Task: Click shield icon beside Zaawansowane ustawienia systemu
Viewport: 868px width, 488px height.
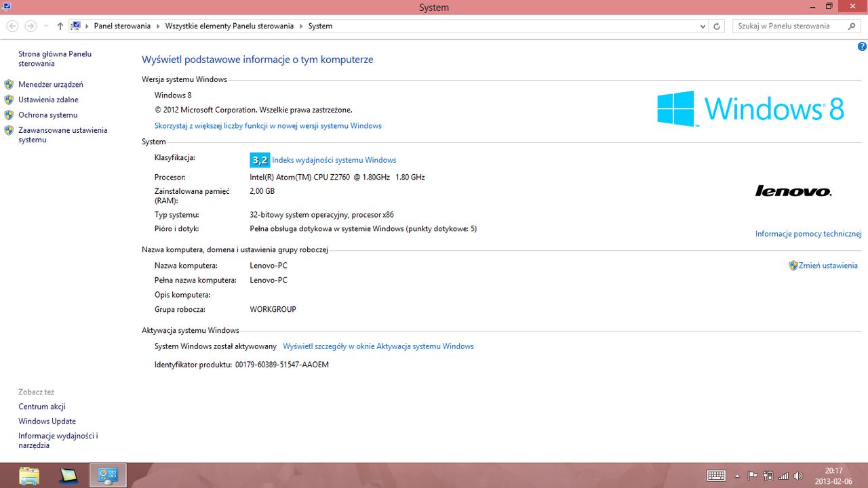Action: [x=9, y=130]
